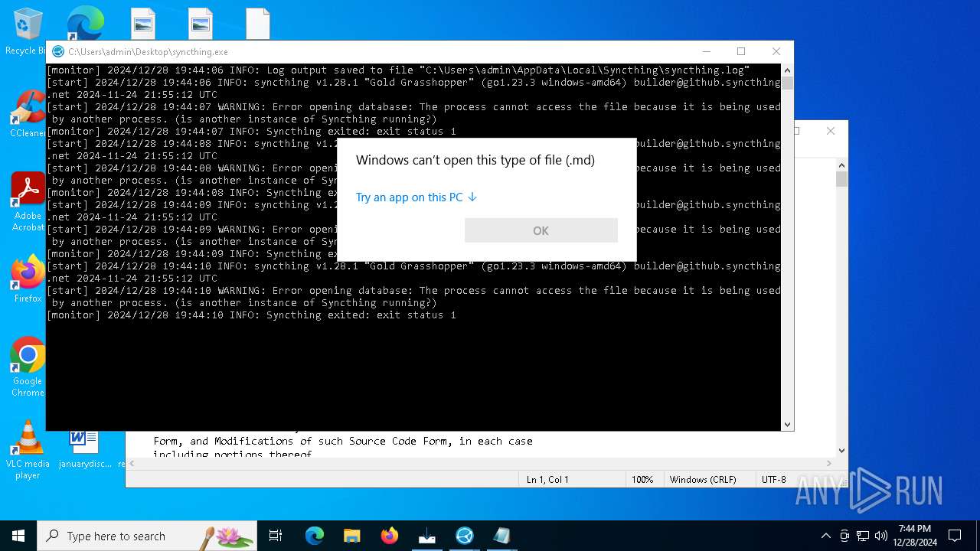The width and height of the screenshot is (980, 551).
Task: Maximize the Syncthing console window
Action: pos(741,51)
